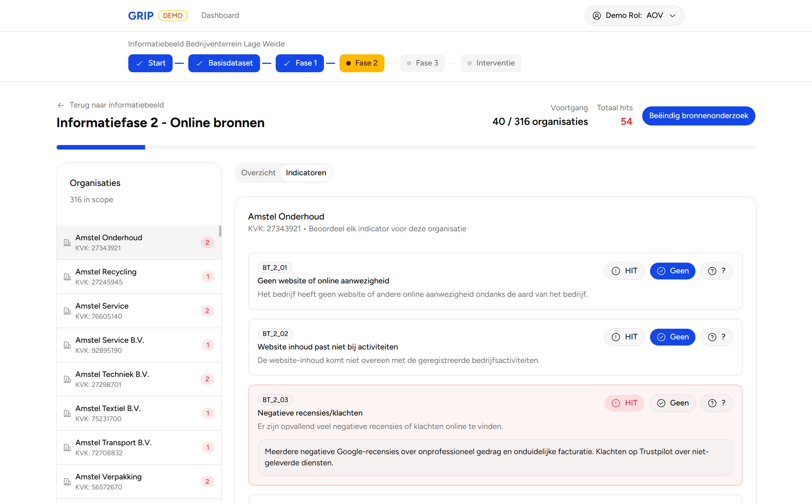The height and width of the screenshot is (504, 812).
Task: Click the checkmark icon inside the Geen badge of BT_2_02
Action: tap(662, 337)
